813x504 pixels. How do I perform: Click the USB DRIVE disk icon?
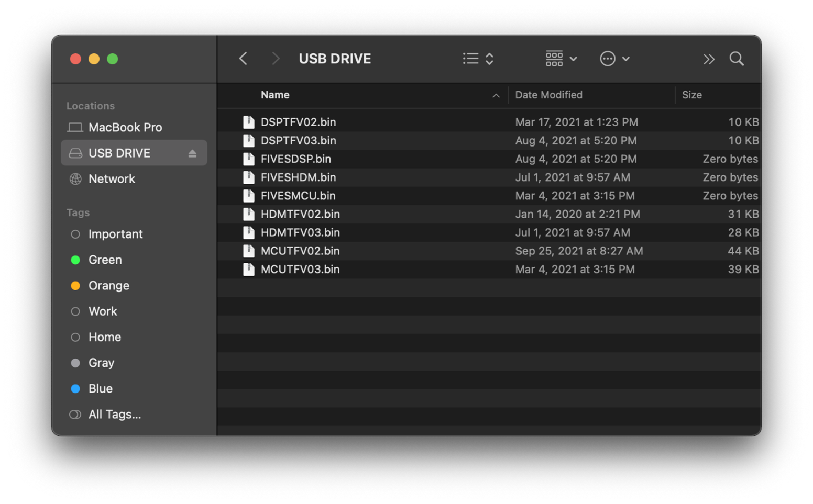click(75, 153)
